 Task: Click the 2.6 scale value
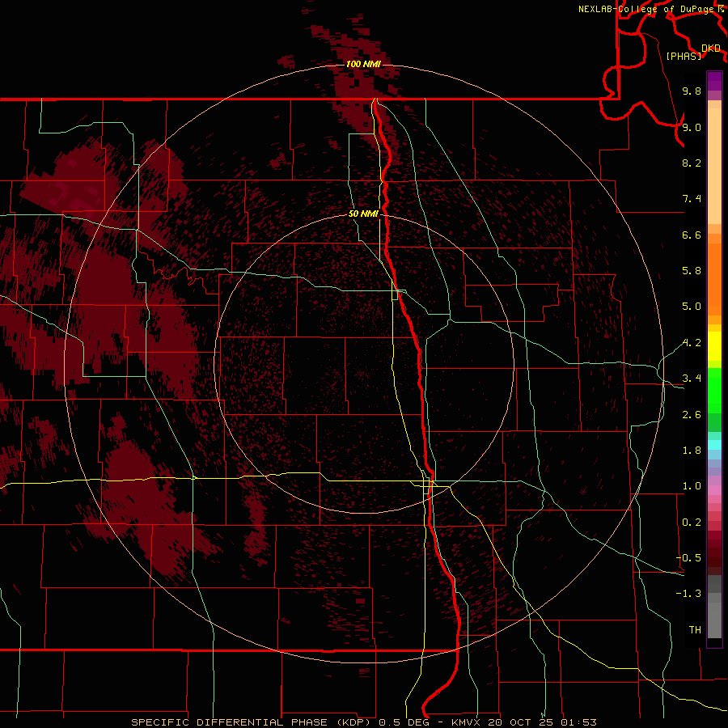coord(692,415)
